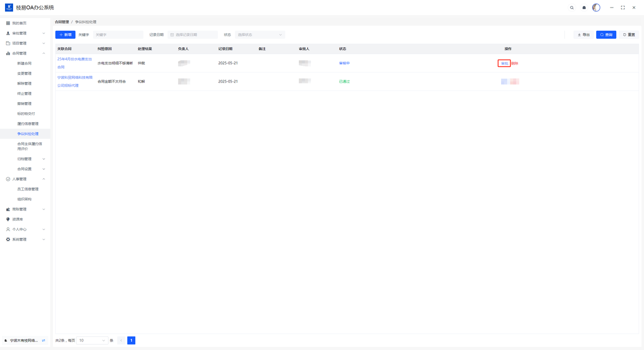Open the page size dropdown showing 10
This screenshot has height=350, width=644.
tap(92, 340)
